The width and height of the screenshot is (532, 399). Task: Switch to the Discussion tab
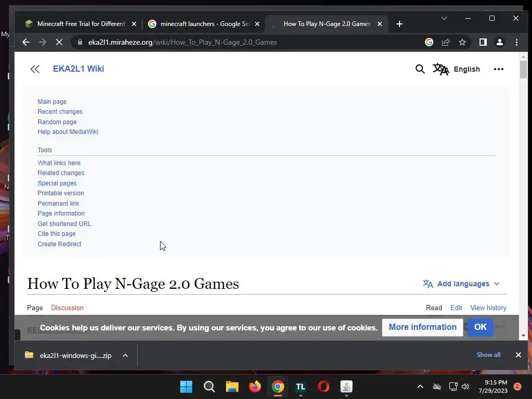67,308
